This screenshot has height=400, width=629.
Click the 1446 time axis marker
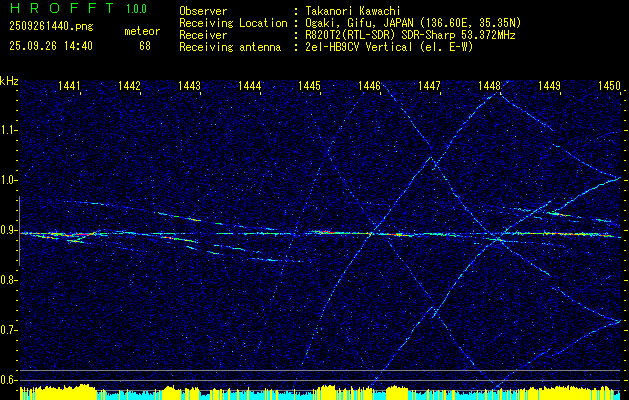(x=369, y=85)
